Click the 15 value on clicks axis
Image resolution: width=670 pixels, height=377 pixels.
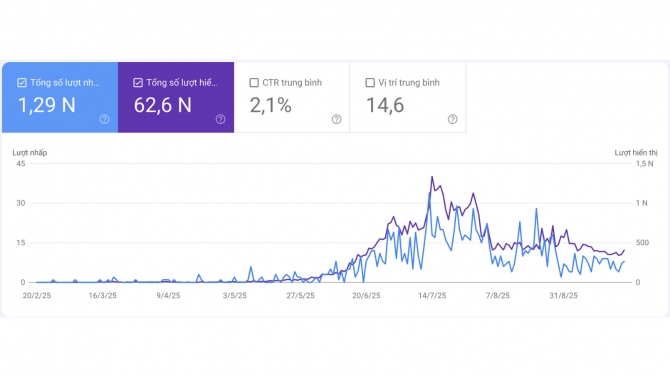coord(21,242)
